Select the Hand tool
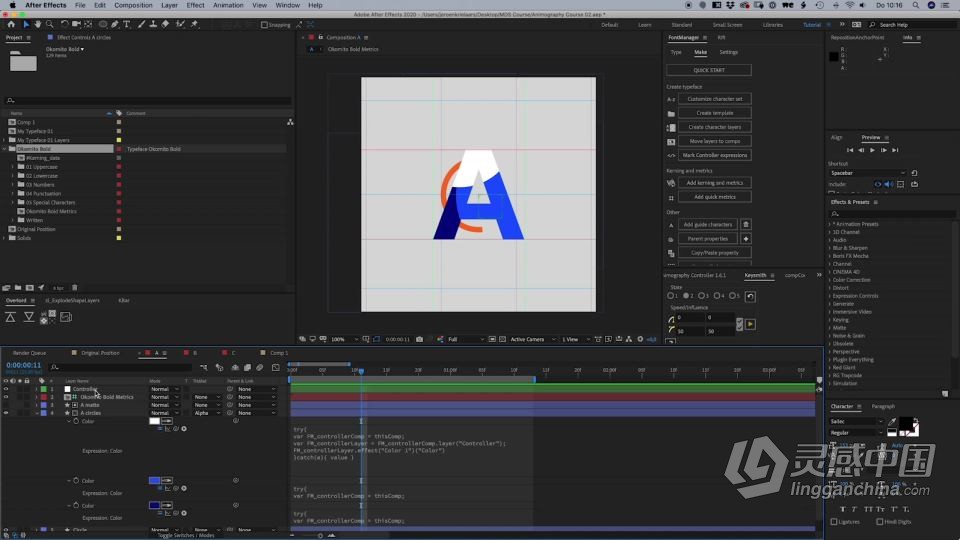The image size is (960, 540). [37, 24]
